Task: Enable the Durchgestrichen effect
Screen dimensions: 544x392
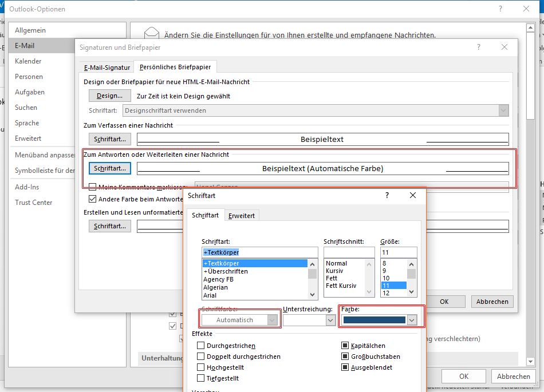Action: pyautogui.click(x=200, y=346)
